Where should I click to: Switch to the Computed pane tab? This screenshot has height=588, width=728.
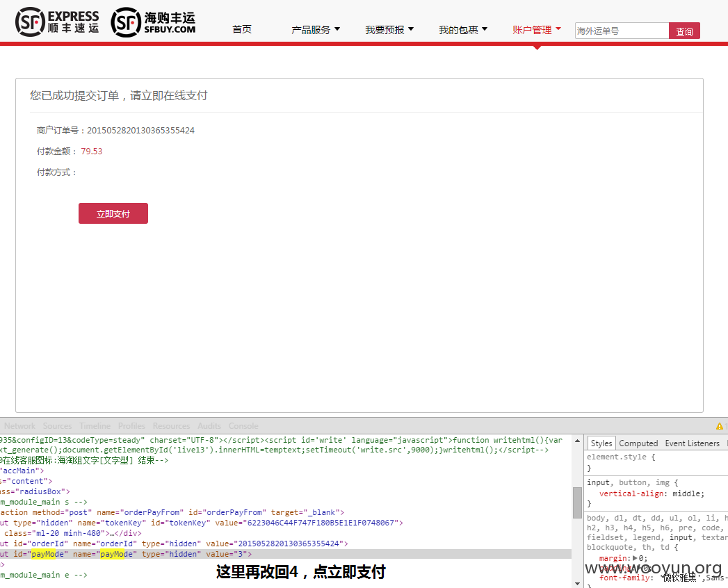tap(638, 443)
